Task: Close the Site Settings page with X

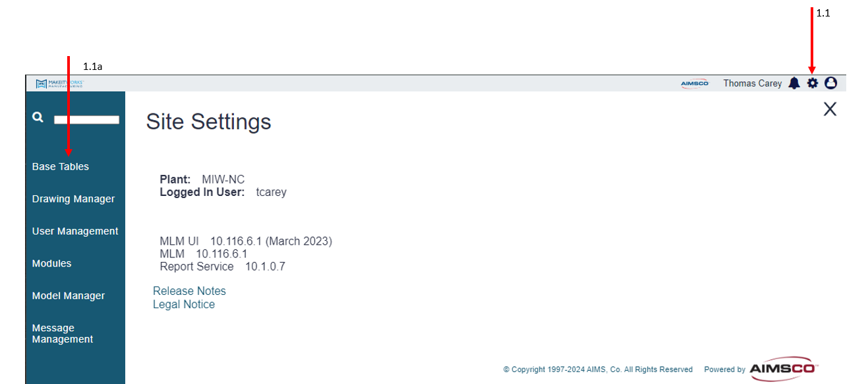Action: (830, 110)
